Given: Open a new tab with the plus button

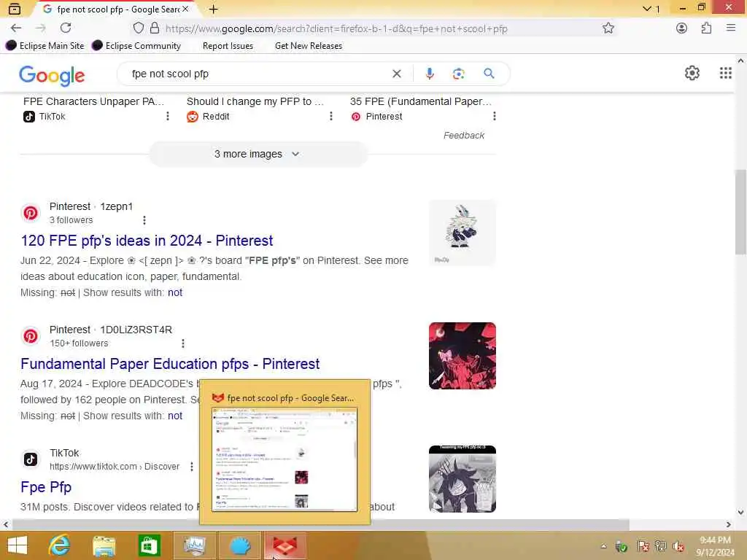Looking at the screenshot, I should [214, 9].
